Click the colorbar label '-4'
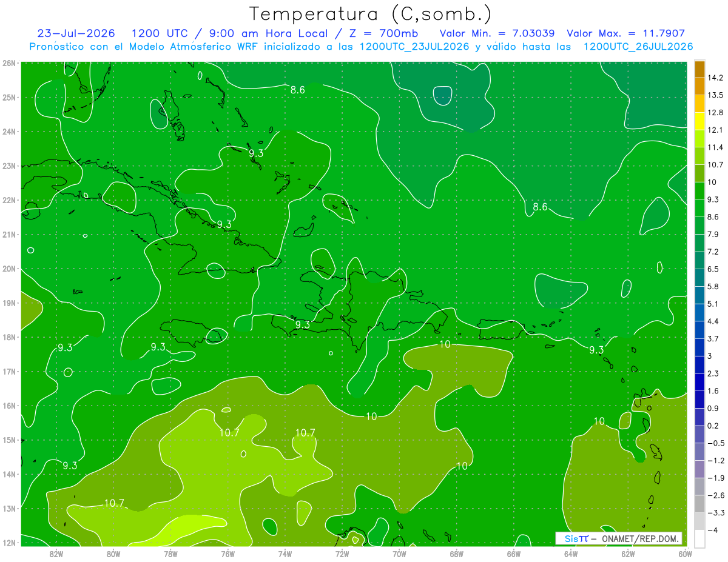 (713, 530)
